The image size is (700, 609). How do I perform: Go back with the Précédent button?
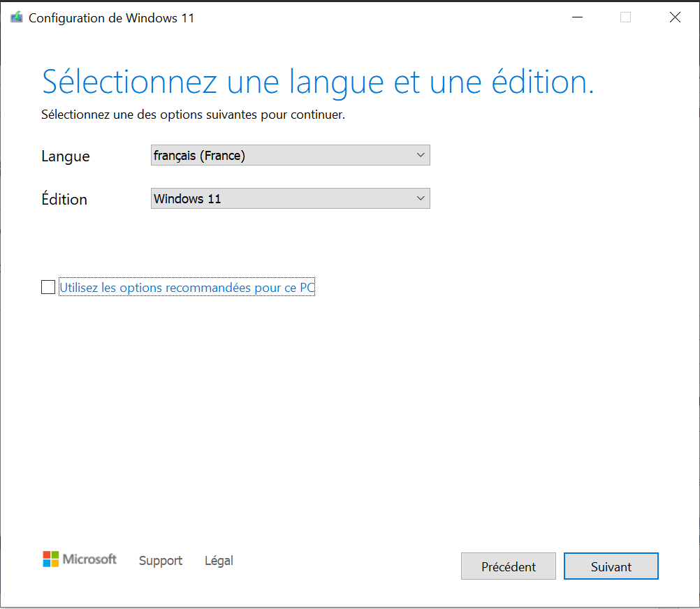click(x=509, y=566)
